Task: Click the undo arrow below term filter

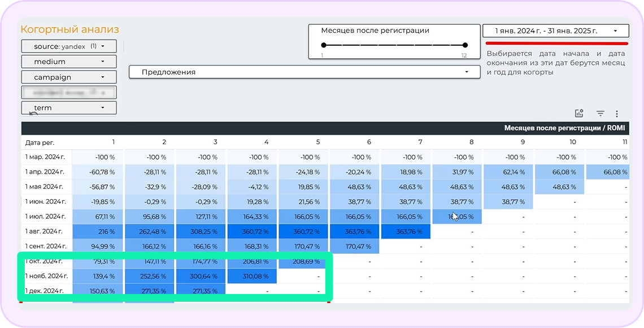Action: click(x=33, y=115)
